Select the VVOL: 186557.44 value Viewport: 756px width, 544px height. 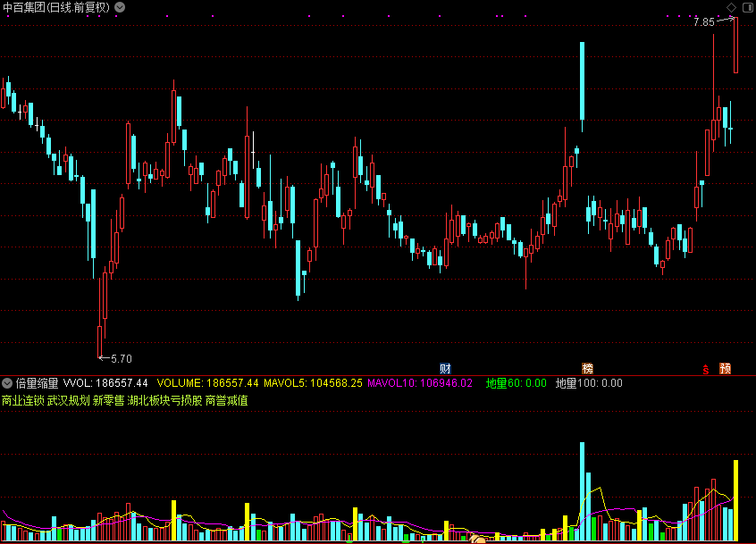click(x=105, y=383)
